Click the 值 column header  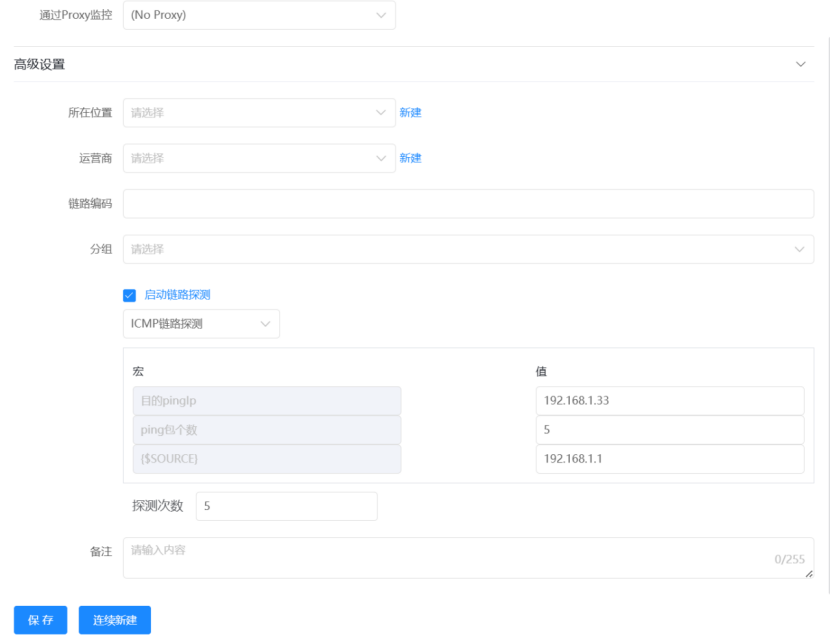pyautogui.click(x=541, y=372)
